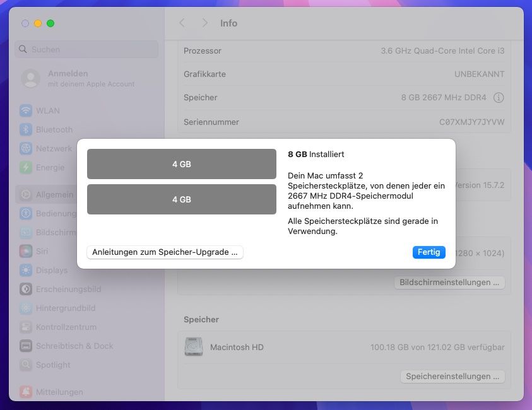Viewport: 532px width, 410px height.
Task: Click the Suchen search field
Action: click(x=86, y=49)
